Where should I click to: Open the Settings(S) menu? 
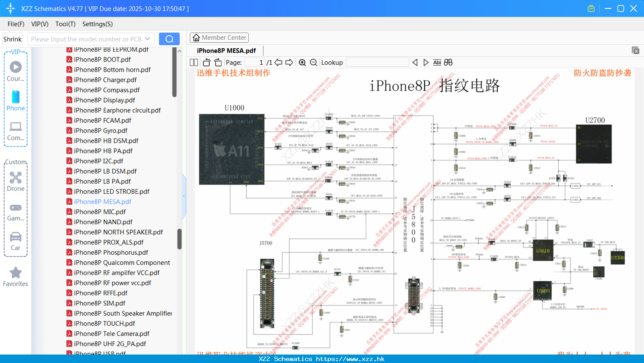click(x=98, y=24)
